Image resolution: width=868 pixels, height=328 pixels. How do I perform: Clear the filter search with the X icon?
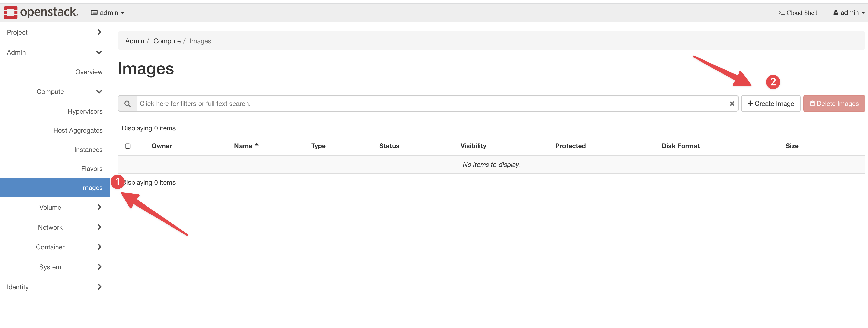point(732,104)
